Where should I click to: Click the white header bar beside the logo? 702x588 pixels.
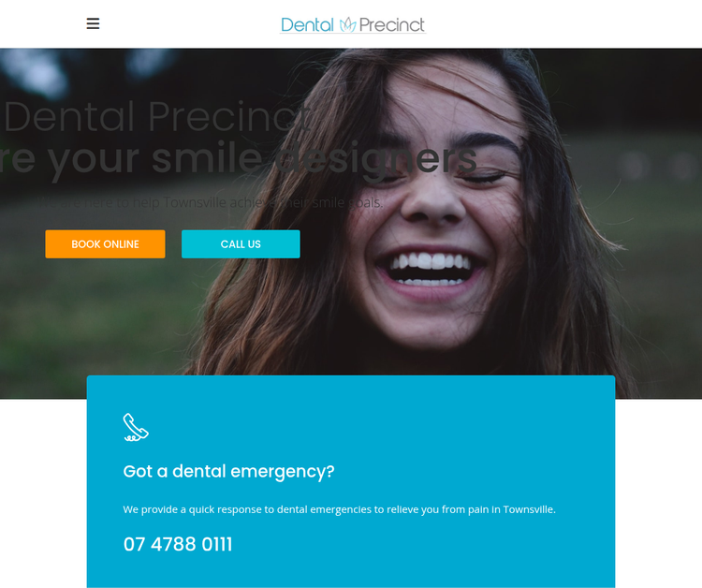(560, 23)
